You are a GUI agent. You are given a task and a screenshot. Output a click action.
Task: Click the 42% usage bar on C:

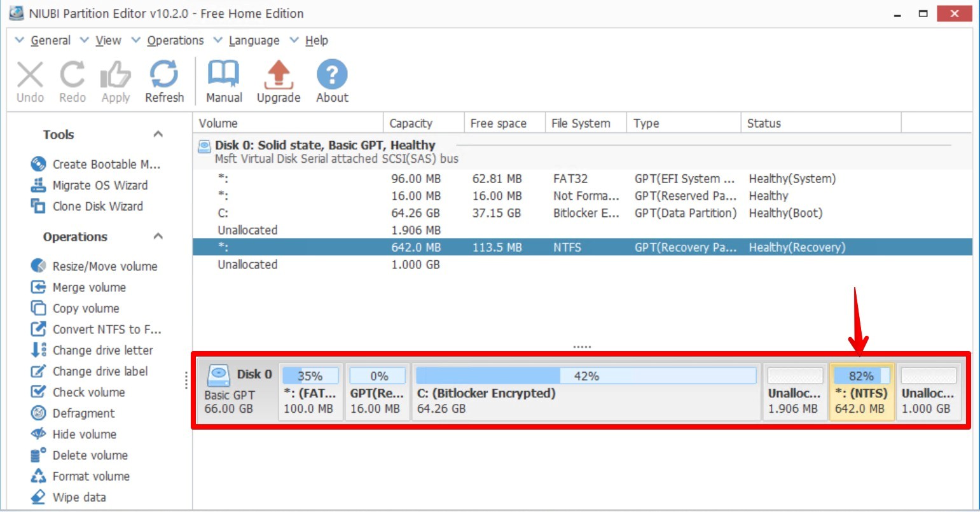point(586,376)
